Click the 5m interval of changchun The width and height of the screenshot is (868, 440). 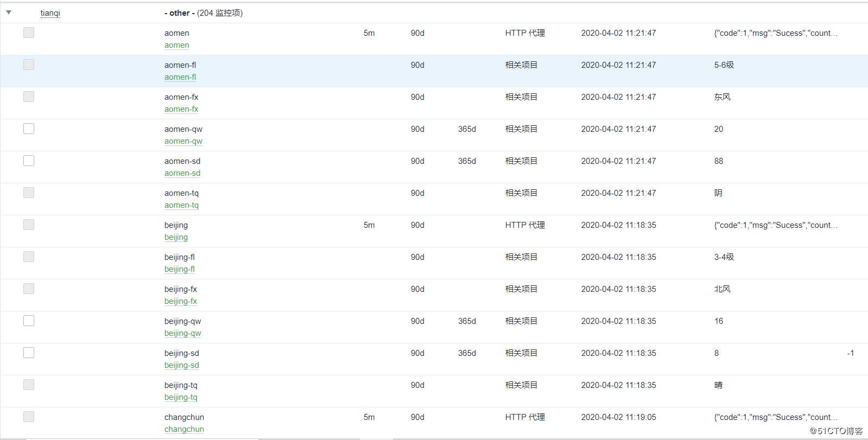369,417
